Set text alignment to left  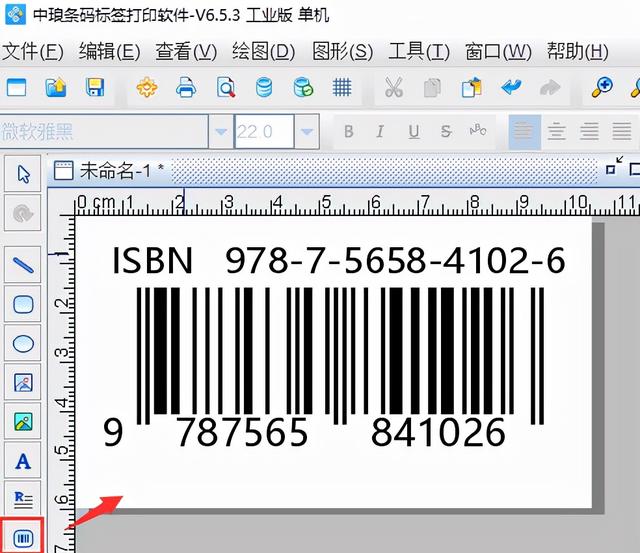pyautogui.click(x=524, y=131)
